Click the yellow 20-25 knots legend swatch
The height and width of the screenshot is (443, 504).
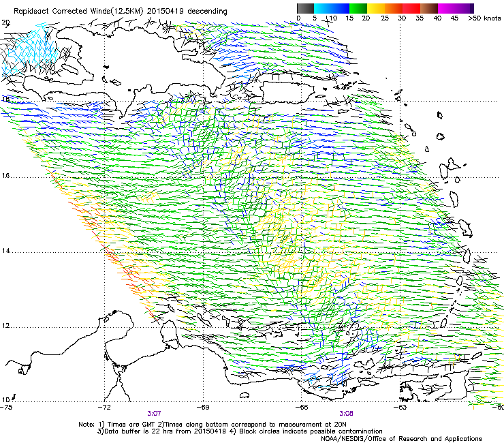tap(376, 8)
